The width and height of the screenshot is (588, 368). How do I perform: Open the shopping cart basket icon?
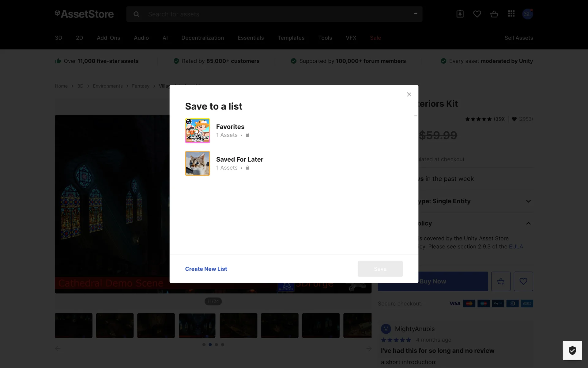494,14
